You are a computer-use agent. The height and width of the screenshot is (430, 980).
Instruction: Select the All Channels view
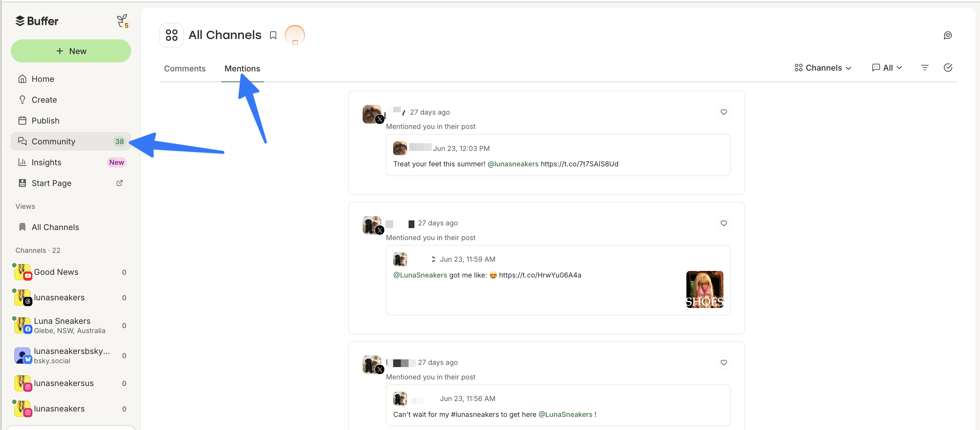point(71,227)
